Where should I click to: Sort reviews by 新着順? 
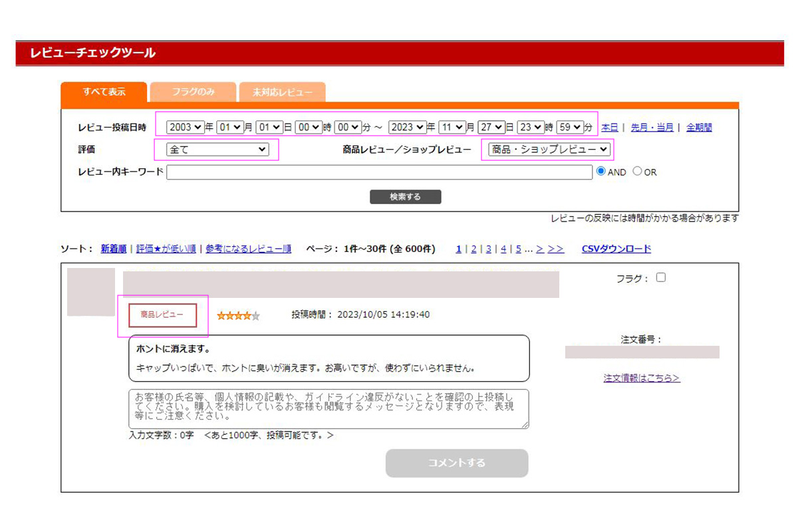click(114, 249)
